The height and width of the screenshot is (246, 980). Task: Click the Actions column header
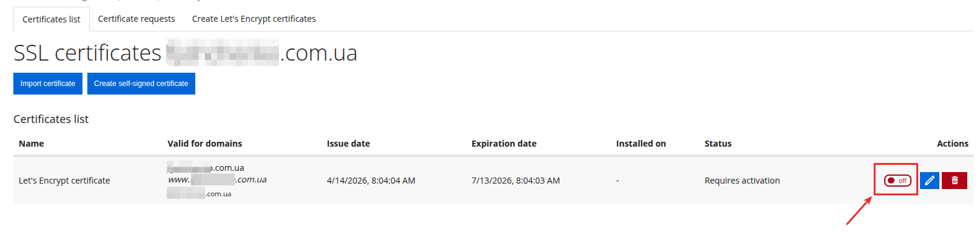point(952,144)
